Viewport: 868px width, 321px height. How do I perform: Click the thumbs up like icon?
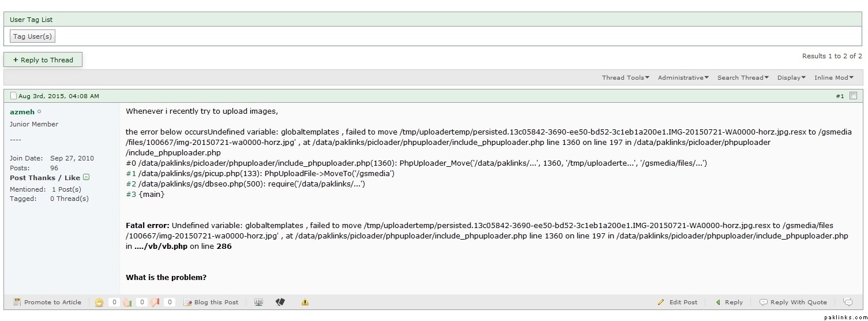[127, 302]
